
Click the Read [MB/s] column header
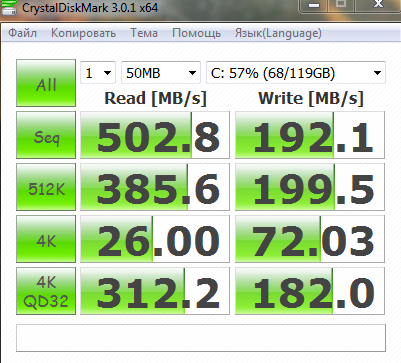[155, 98]
